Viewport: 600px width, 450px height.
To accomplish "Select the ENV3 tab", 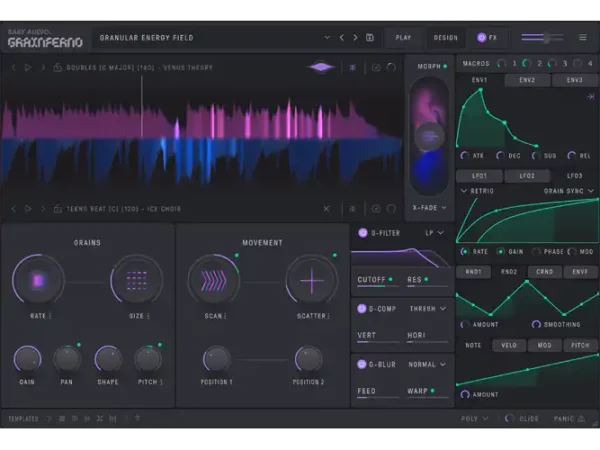I will (x=575, y=80).
